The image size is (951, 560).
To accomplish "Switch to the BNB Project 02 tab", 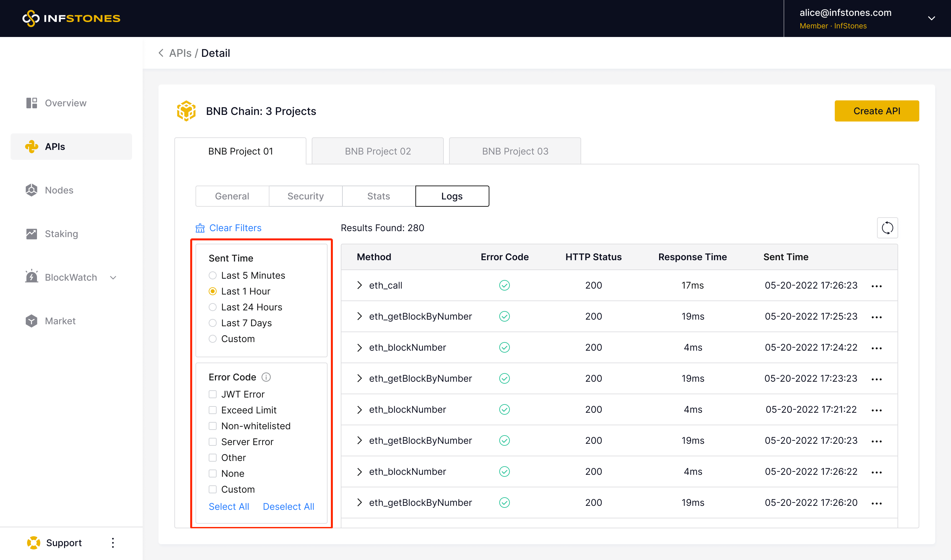I will point(377,151).
